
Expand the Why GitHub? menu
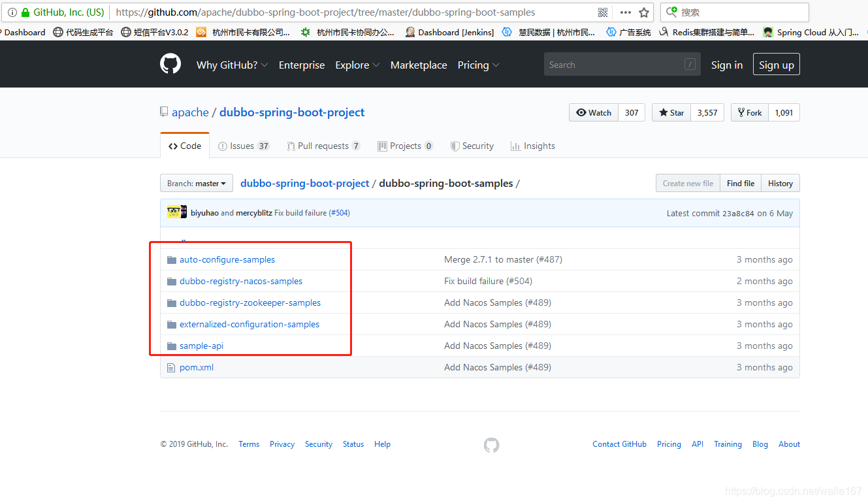(x=232, y=65)
